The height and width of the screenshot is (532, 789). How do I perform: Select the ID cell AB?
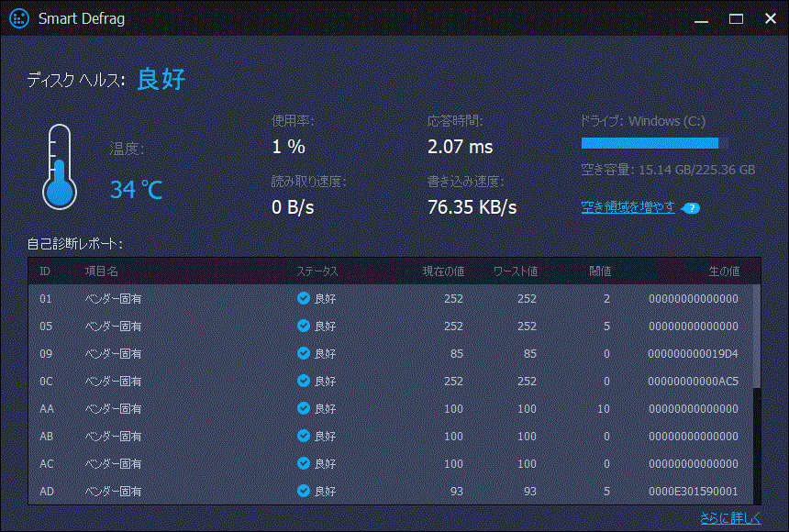pyautogui.click(x=46, y=437)
